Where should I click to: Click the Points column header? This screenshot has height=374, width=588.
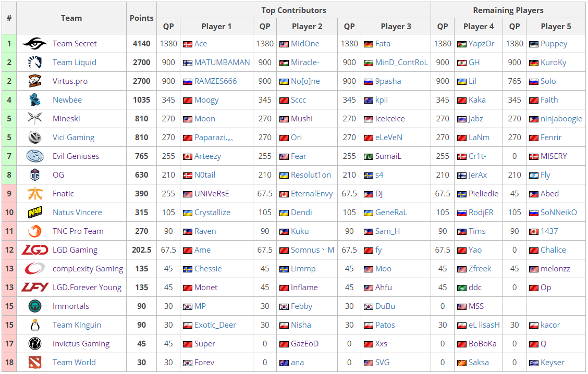(x=141, y=18)
